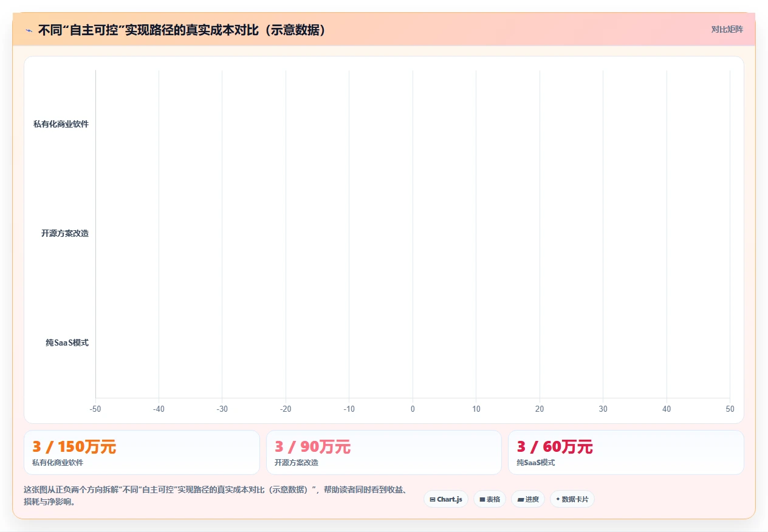Click the 纯SaaS模式 y-axis label
Image resolution: width=768 pixels, height=532 pixels.
click(67, 343)
